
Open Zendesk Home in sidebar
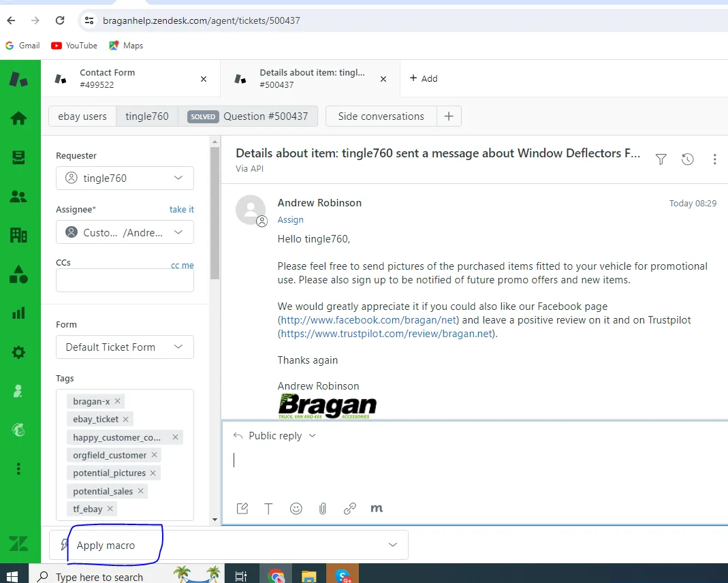click(18, 119)
